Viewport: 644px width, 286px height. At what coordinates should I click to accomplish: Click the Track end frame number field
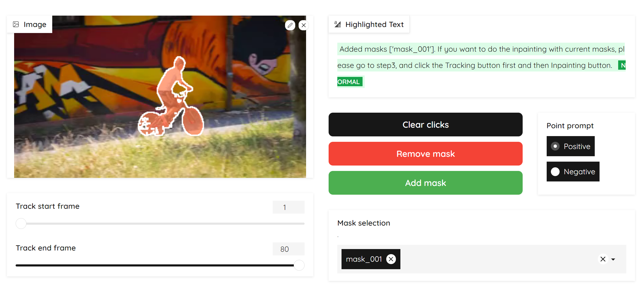click(288, 249)
